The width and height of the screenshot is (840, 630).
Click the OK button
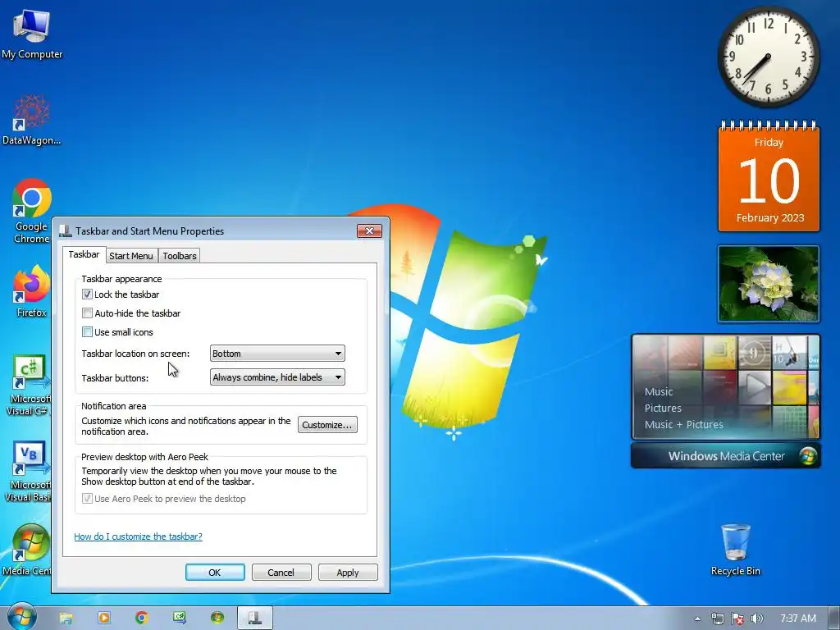click(215, 572)
